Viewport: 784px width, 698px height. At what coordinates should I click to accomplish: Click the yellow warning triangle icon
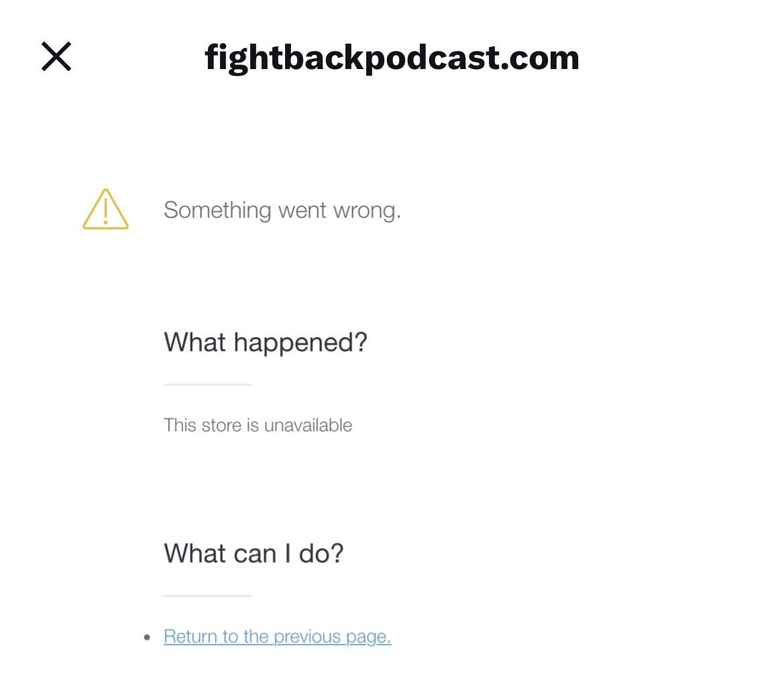point(105,210)
